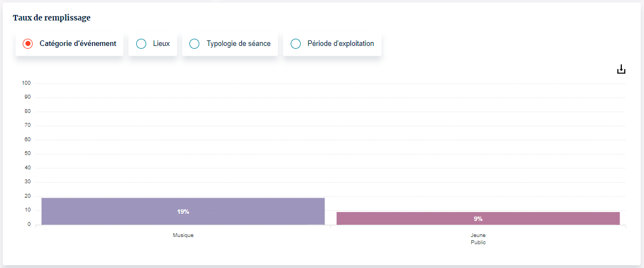
Task: Click the 19% value label
Action: 183,212
